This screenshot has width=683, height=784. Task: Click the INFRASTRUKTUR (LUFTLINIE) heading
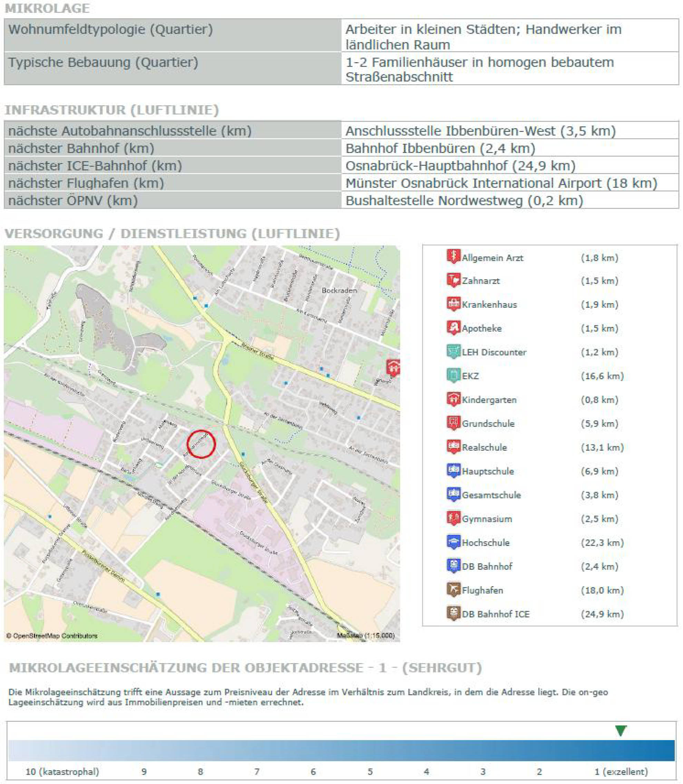[112, 110]
